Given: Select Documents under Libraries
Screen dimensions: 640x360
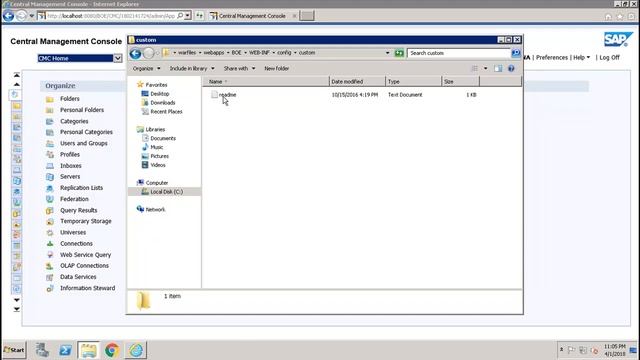Looking at the screenshot, I should point(163,138).
